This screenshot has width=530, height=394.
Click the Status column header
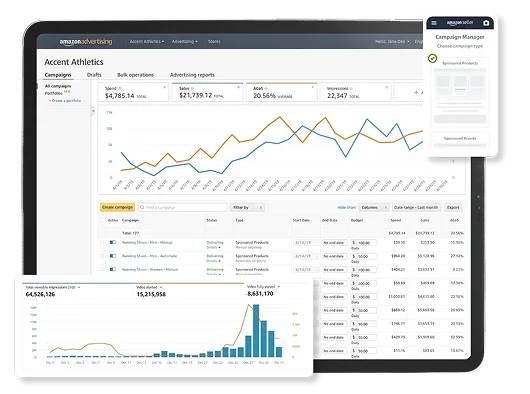[212, 220]
